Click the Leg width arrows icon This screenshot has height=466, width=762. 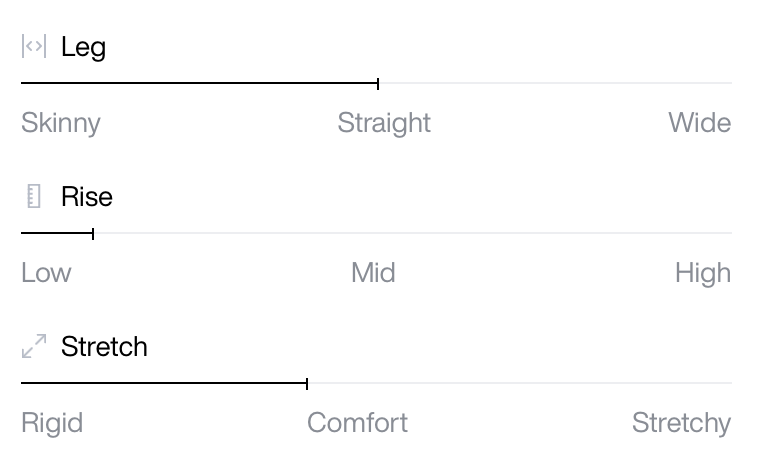34,46
